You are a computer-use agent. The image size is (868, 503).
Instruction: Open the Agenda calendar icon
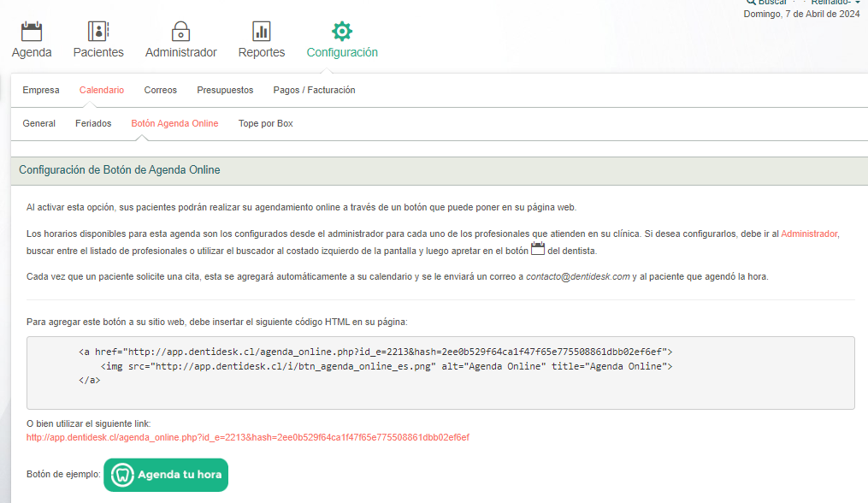(32, 31)
